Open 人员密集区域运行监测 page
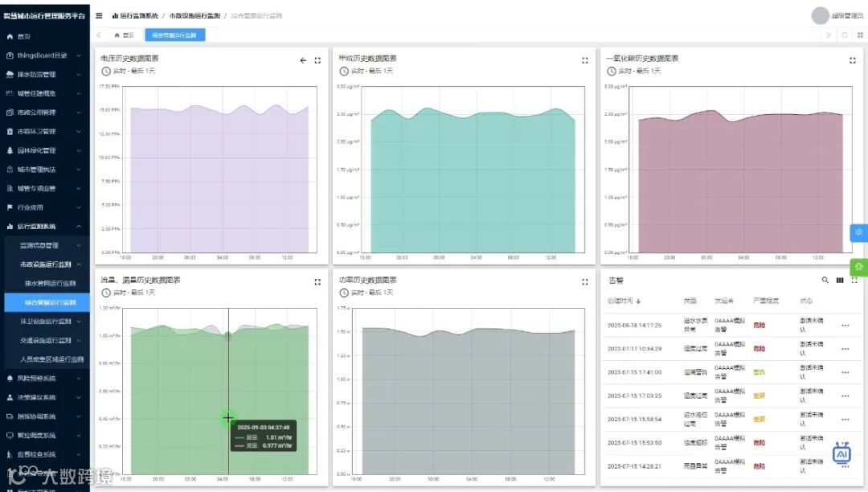 point(47,359)
